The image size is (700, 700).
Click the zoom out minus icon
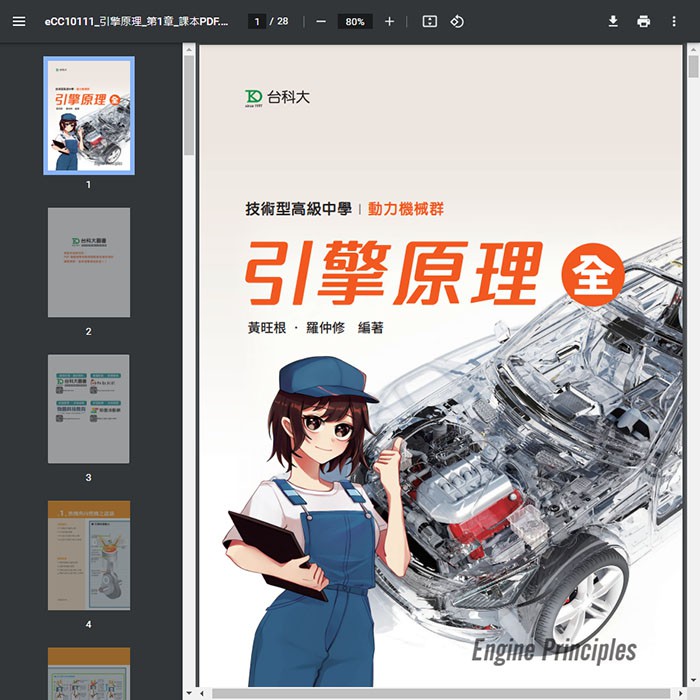coord(320,21)
